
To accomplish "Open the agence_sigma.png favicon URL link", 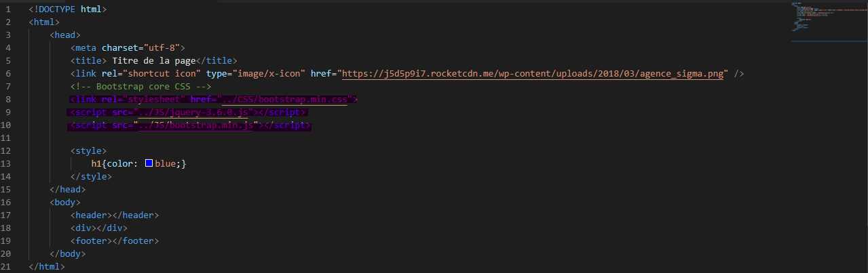I will coord(533,73).
